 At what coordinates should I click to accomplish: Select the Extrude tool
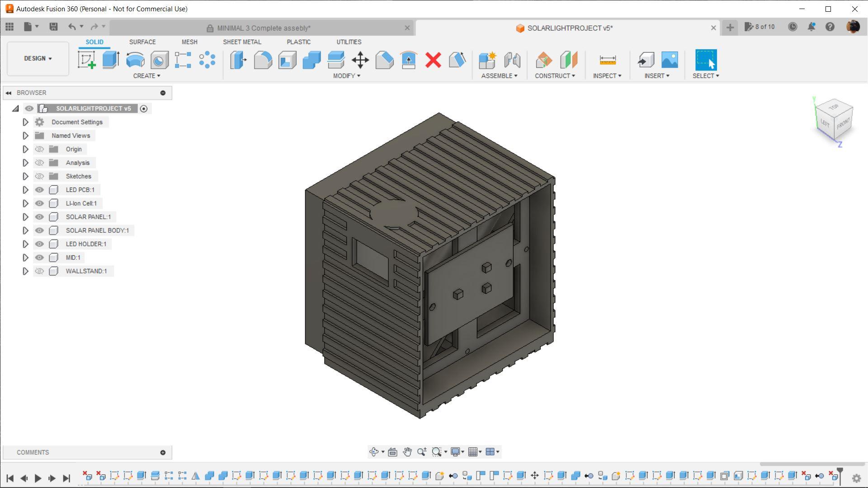[x=111, y=60]
